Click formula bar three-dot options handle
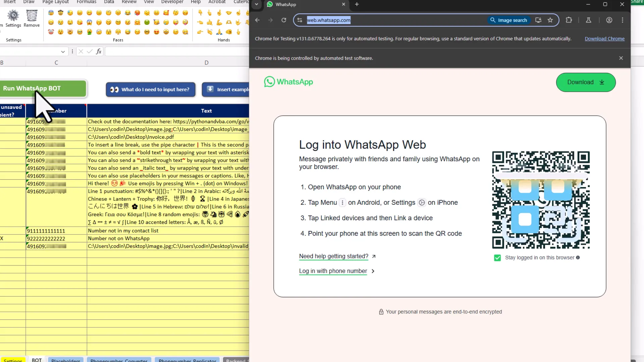The width and height of the screenshot is (644, 362). point(72,51)
